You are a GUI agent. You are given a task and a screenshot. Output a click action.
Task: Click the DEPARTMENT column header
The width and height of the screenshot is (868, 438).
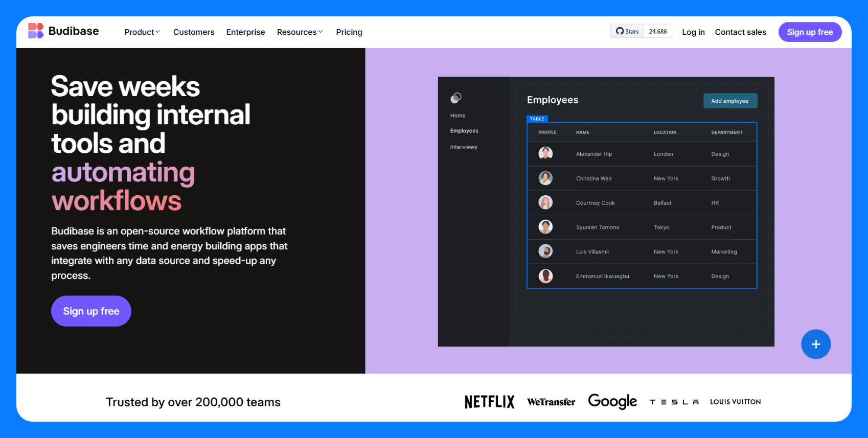point(726,132)
